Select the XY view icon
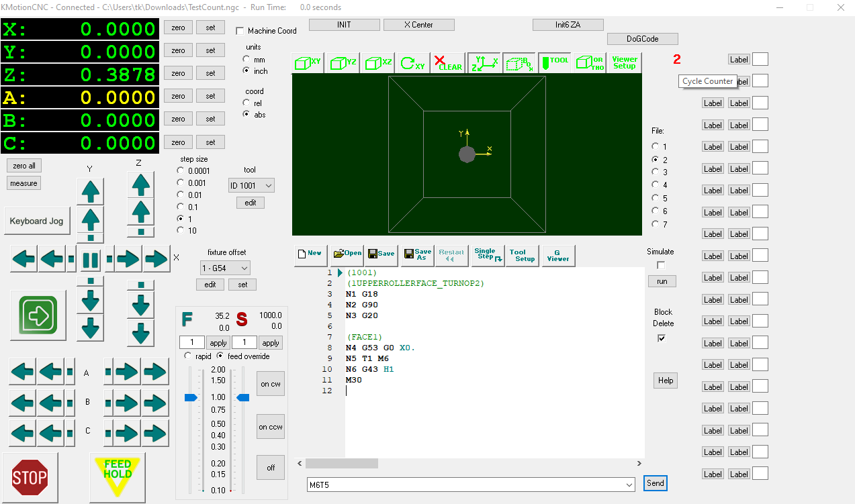 (x=308, y=63)
